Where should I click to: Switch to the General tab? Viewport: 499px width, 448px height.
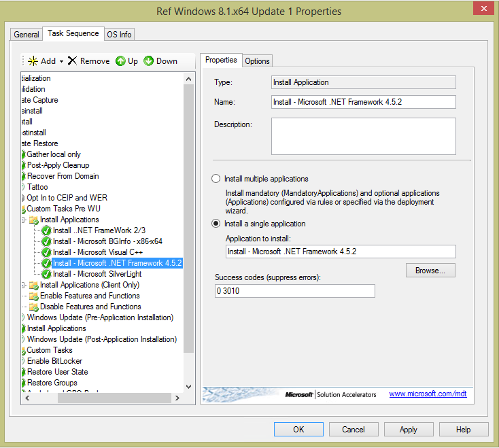[27, 35]
